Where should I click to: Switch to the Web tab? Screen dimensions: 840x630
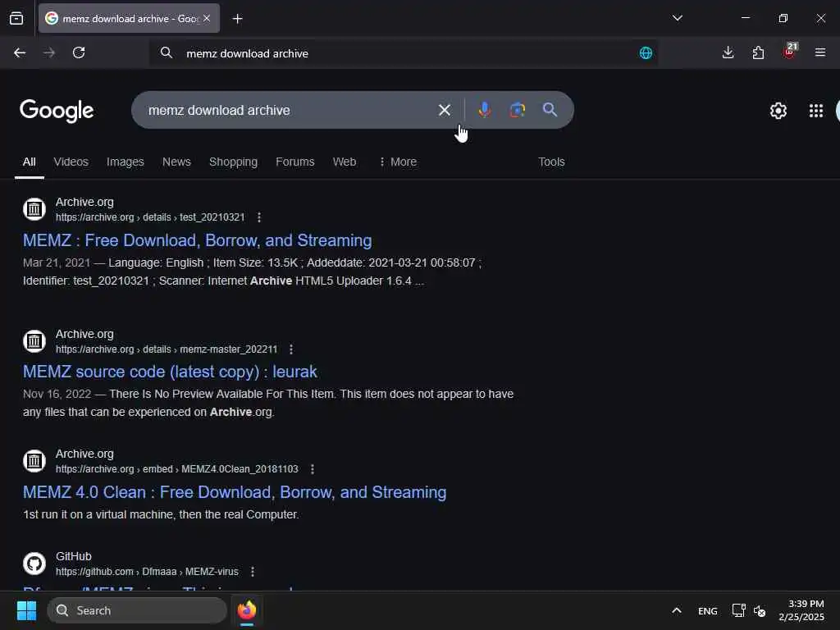tap(344, 162)
